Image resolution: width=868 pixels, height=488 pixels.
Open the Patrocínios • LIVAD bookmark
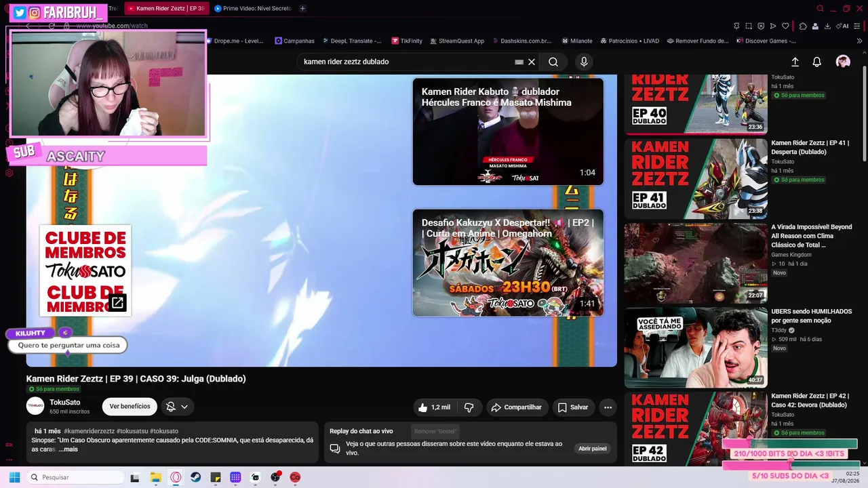pos(629,41)
